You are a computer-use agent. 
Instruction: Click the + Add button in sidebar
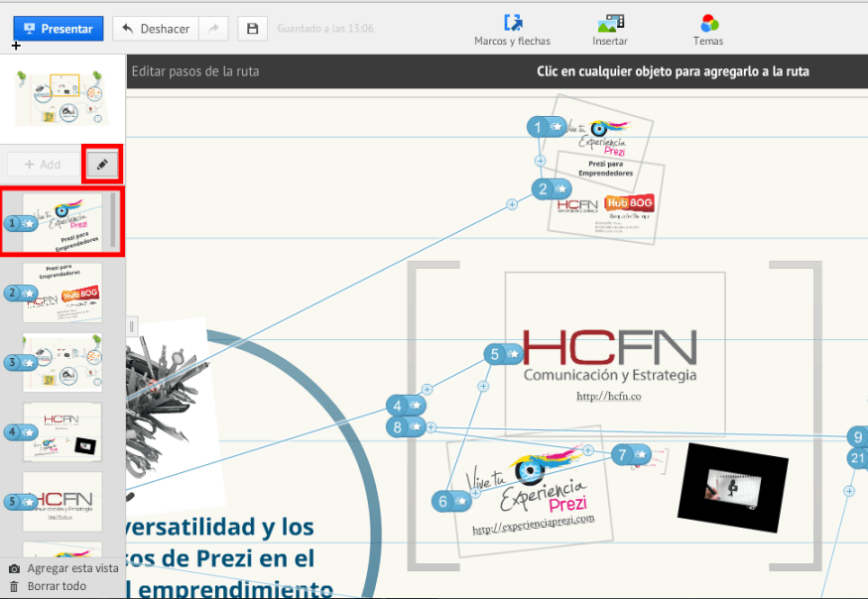pos(44,165)
